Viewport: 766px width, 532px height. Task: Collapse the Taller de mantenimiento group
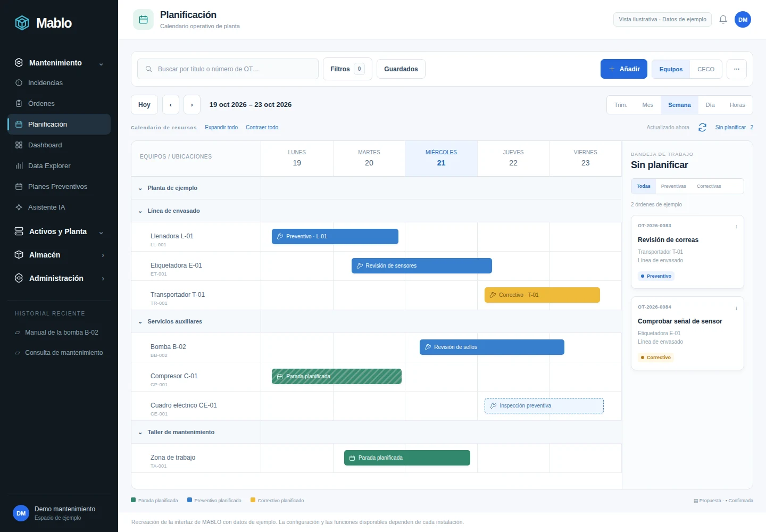point(140,433)
